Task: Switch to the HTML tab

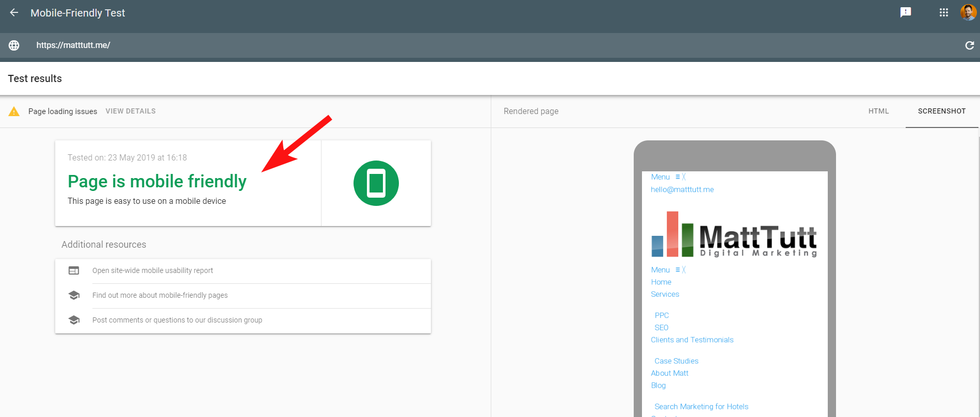Action: point(878,111)
